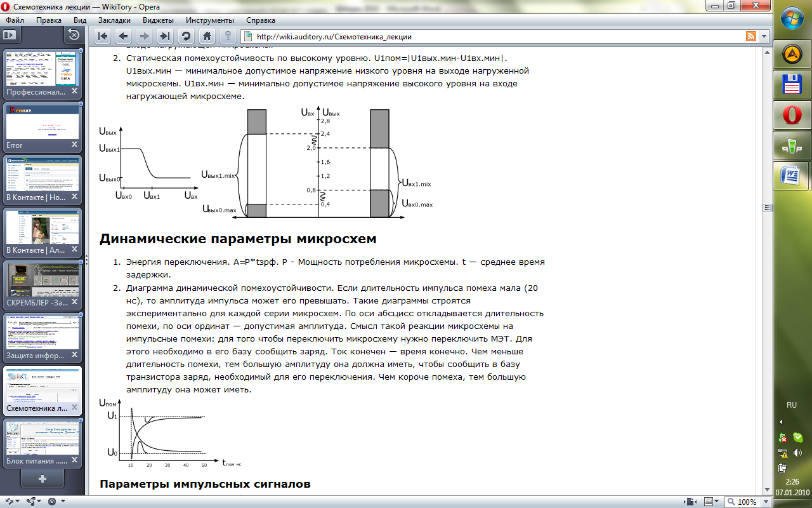Reload the page with the Reload button

tap(186, 36)
